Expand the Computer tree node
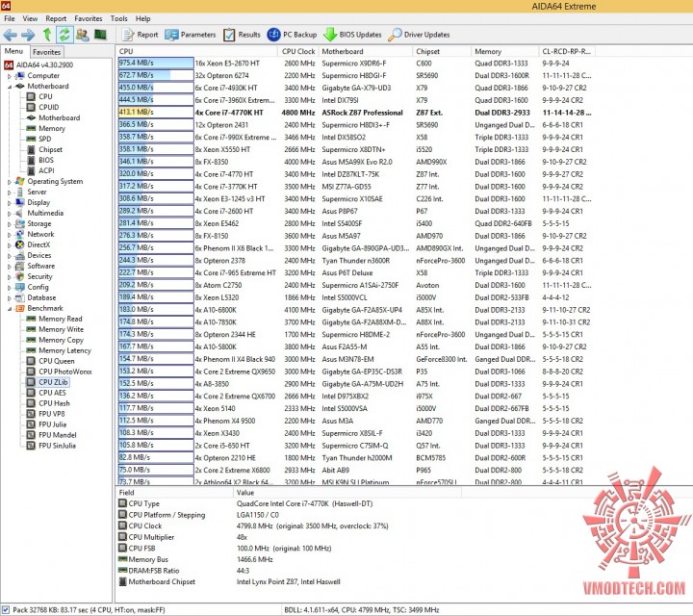Viewport: 693px width, 616px height. click(x=9, y=76)
